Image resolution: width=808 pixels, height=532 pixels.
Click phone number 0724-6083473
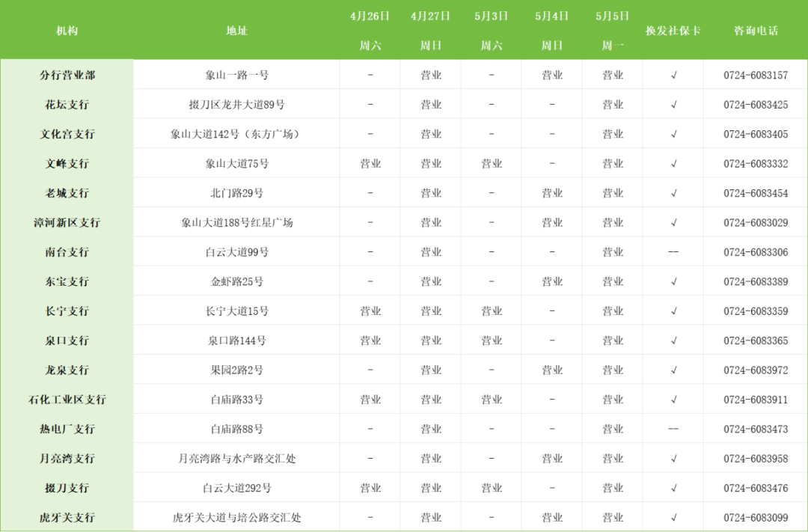(756, 429)
